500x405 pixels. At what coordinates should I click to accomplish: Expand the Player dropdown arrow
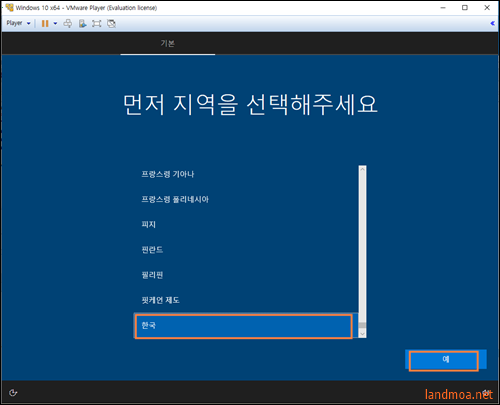29,23
